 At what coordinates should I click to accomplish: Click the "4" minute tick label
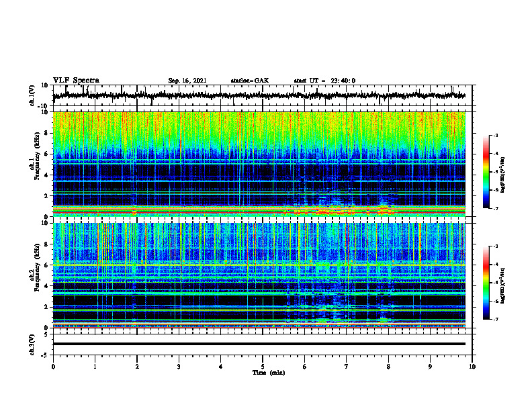pos(221,367)
